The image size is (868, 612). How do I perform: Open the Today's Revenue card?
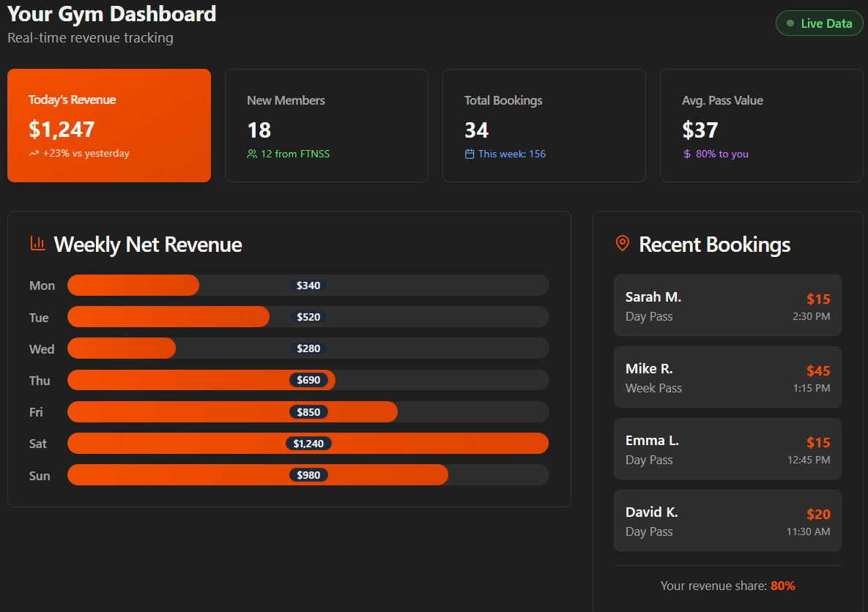pyautogui.click(x=108, y=124)
